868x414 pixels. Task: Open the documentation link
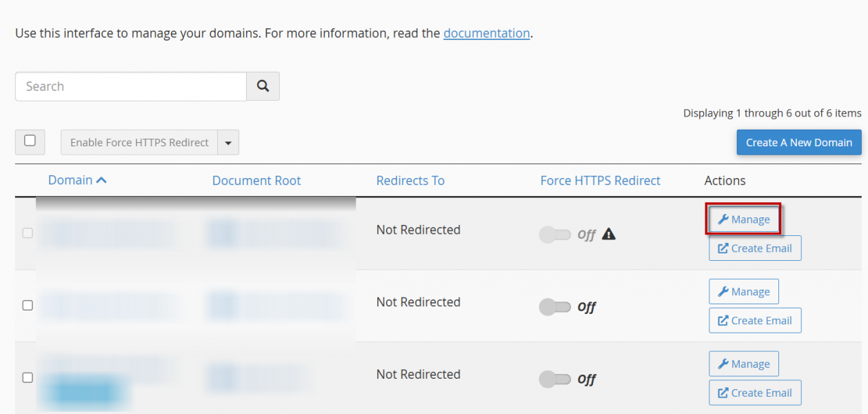point(486,33)
